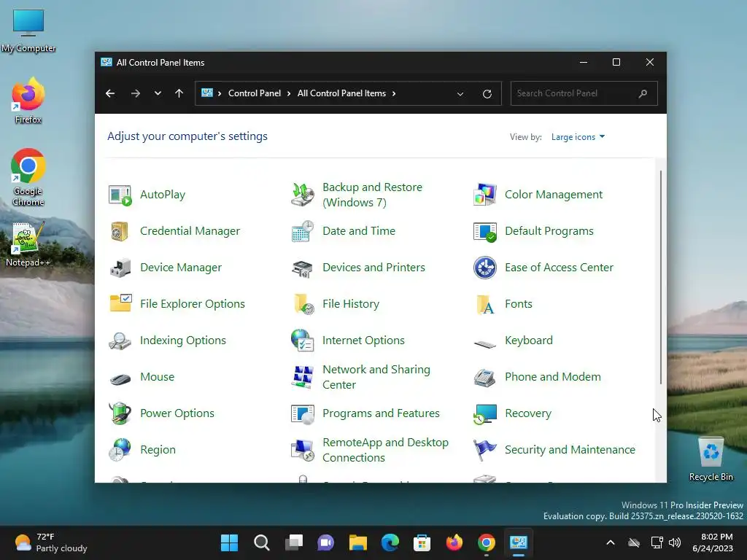Click the Ease of Access Center icon
747x560 pixels.
click(485, 268)
